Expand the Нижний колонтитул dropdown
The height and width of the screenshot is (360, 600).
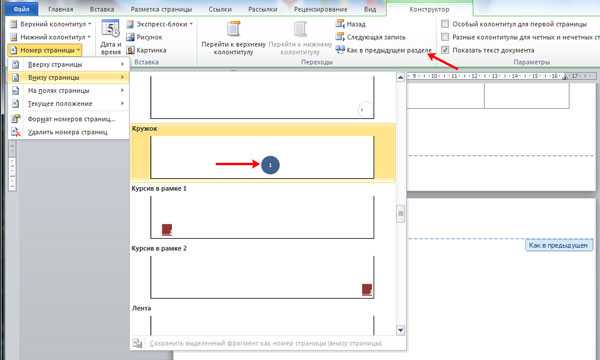point(50,37)
